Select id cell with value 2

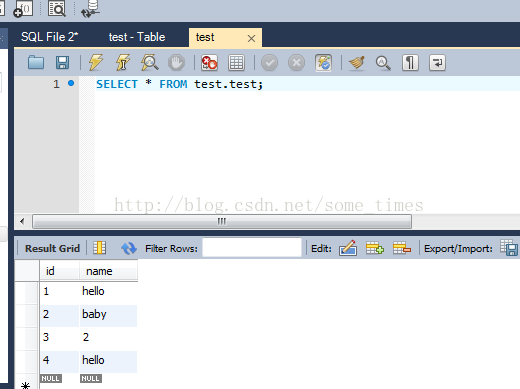tap(60, 315)
